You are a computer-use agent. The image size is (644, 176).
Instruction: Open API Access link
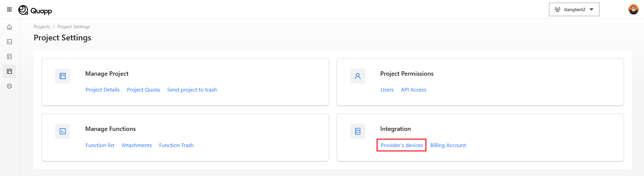point(413,90)
